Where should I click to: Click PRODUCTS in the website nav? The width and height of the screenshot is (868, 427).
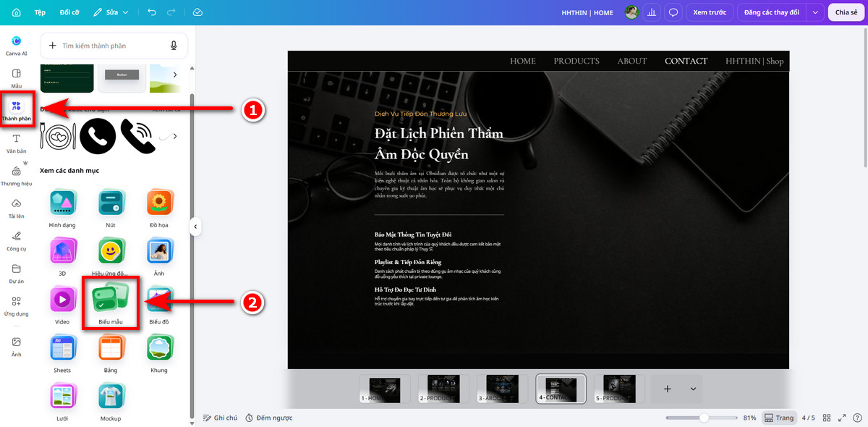click(576, 61)
